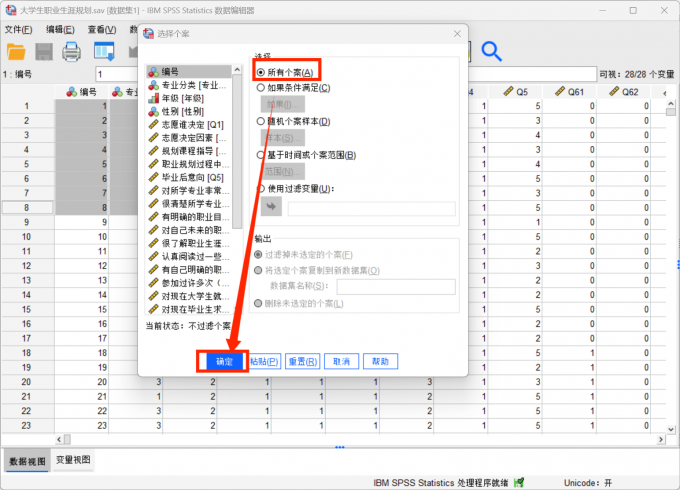Select variable 专业分类 in the list
Screen dimensions: 680x490
pos(189,85)
